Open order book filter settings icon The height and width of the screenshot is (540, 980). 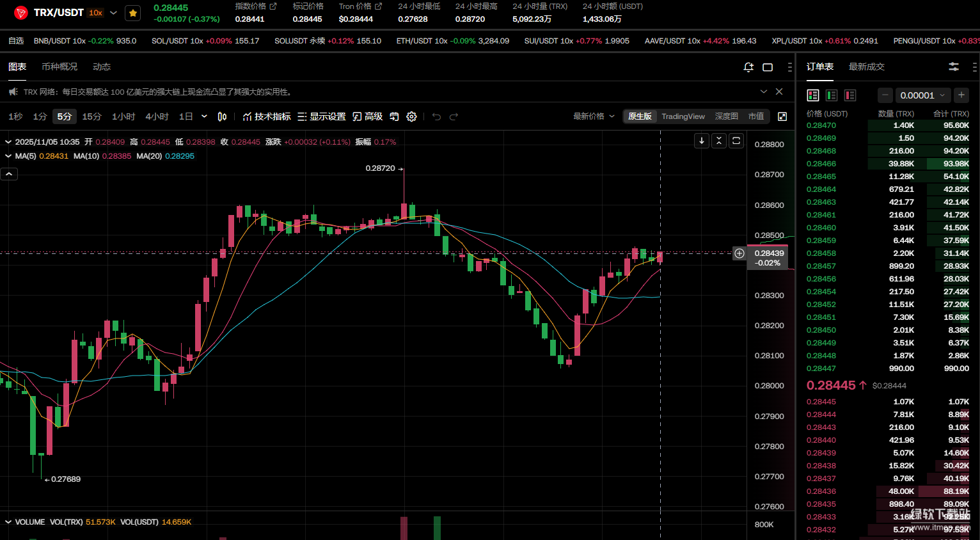coord(954,67)
